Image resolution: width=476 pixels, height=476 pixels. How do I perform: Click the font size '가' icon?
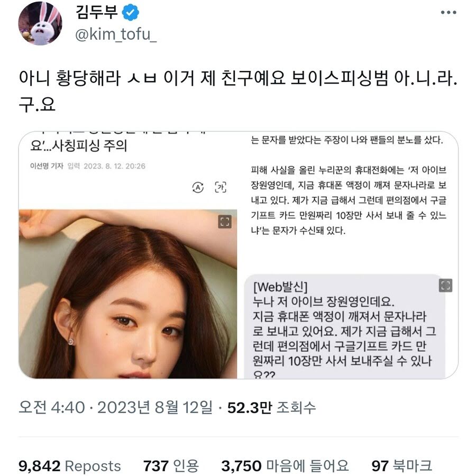221,187
